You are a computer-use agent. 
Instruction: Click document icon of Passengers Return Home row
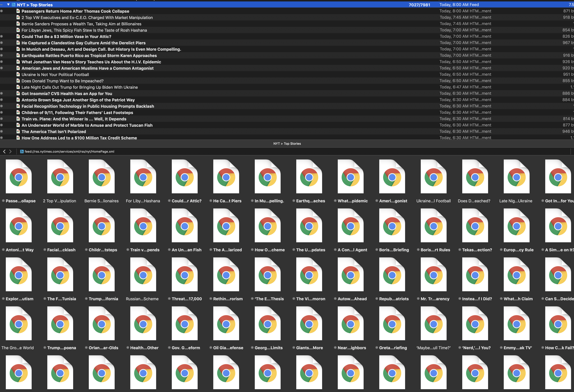(x=18, y=11)
